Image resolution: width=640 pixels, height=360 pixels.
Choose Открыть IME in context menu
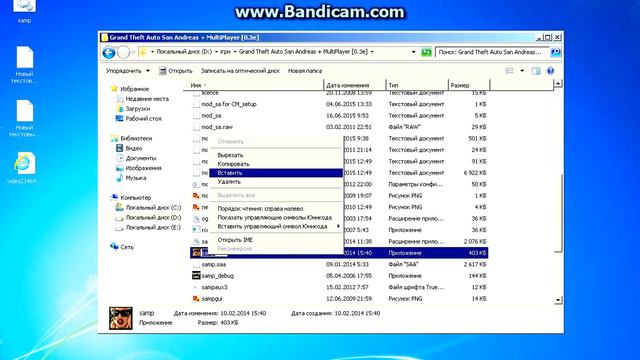[x=276, y=240]
